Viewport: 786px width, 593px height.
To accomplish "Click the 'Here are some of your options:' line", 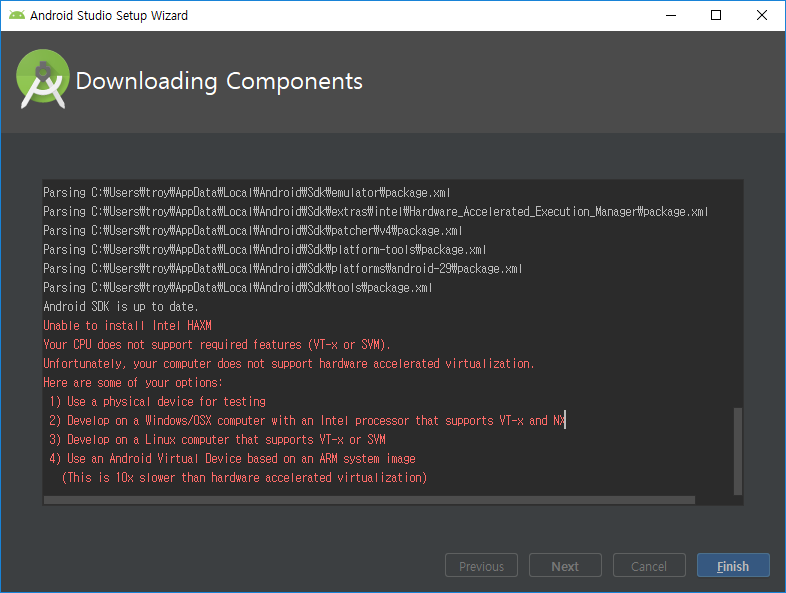I will [x=133, y=383].
